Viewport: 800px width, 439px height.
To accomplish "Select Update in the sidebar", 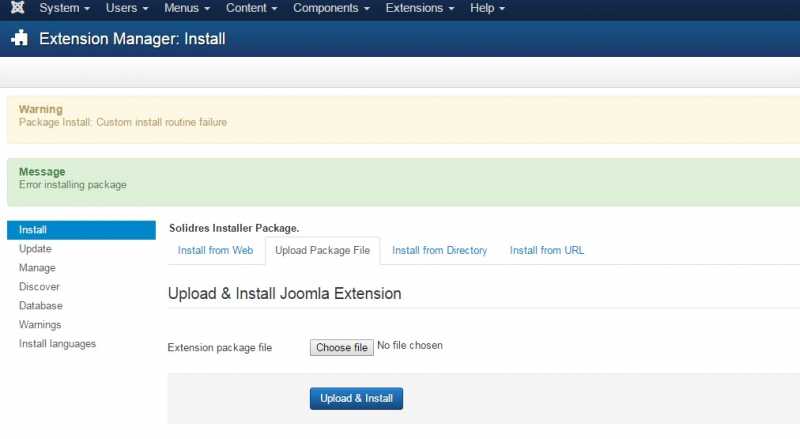I will click(x=35, y=249).
